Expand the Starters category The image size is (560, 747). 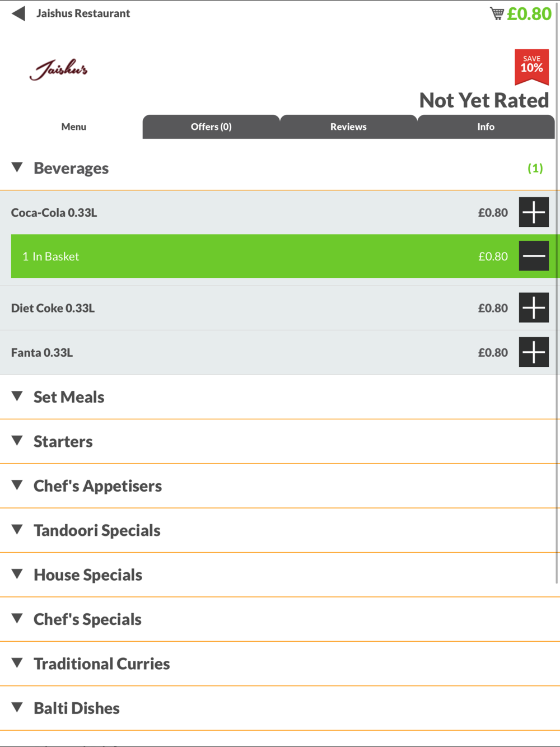[x=277, y=441]
